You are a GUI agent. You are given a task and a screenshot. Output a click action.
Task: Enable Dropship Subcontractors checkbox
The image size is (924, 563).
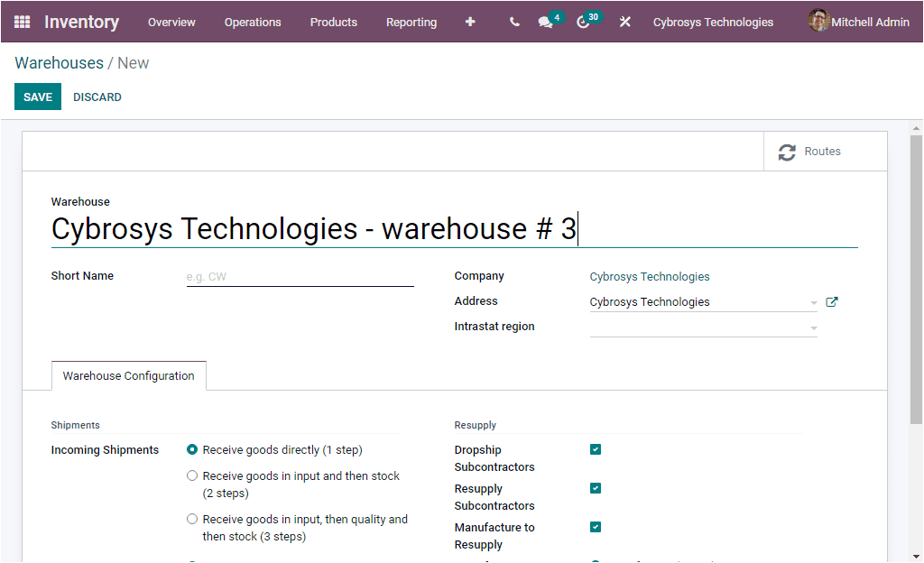(595, 449)
